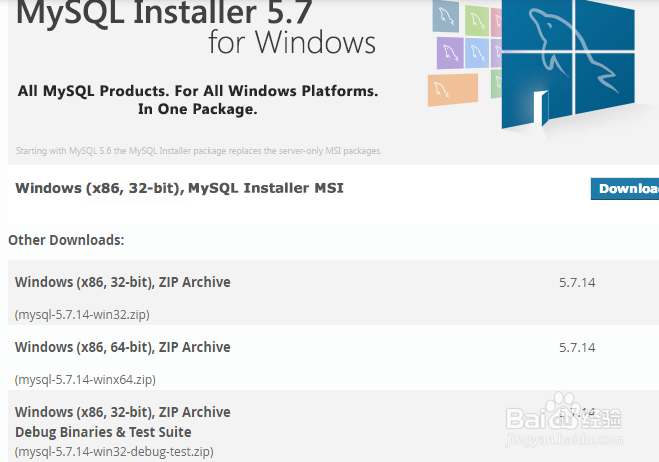Click 'Debug Binaries & Test Suite' title
This screenshot has height=462, width=659.
click(103, 432)
